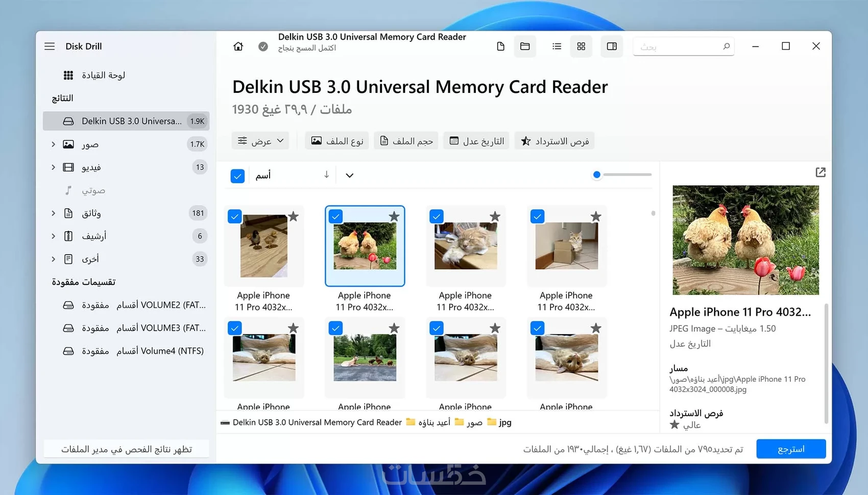The width and height of the screenshot is (868, 495).
Task: Select the أرشيف archive icon
Action: (x=68, y=236)
